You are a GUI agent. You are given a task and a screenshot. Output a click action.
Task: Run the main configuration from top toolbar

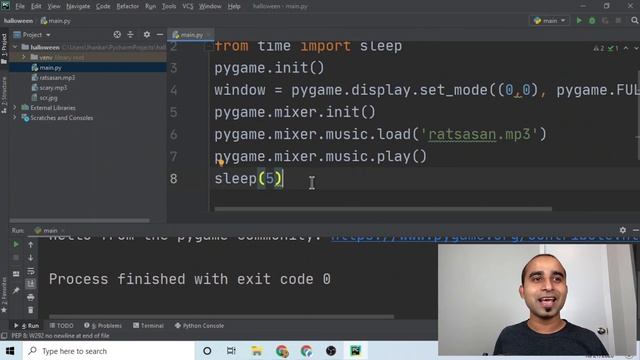pos(579,20)
